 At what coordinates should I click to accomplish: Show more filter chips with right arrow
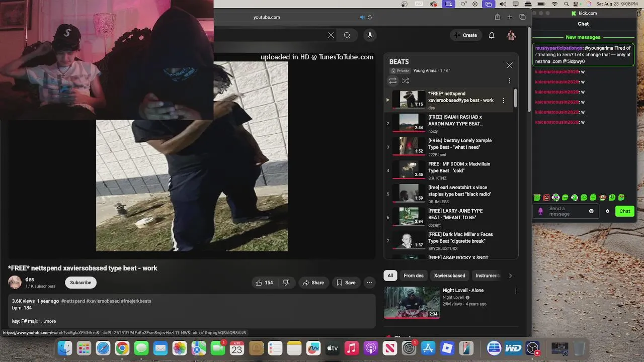click(510, 276)
